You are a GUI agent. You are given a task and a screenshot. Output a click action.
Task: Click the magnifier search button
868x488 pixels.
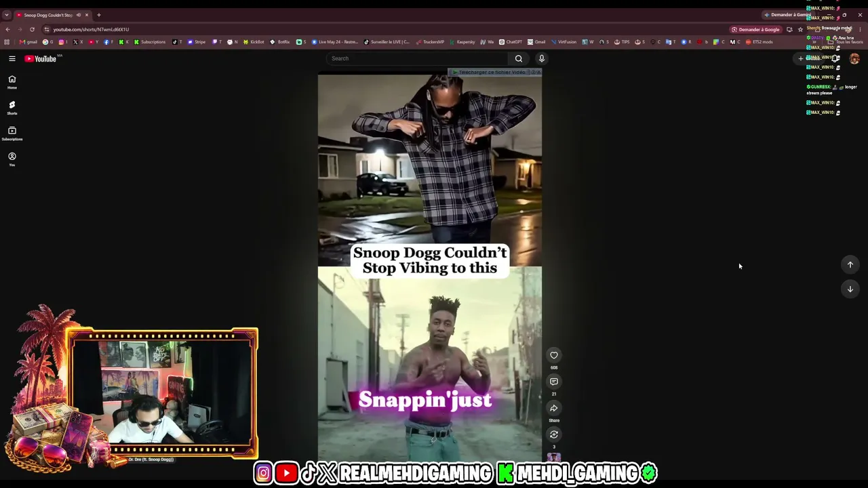[519, 58]
